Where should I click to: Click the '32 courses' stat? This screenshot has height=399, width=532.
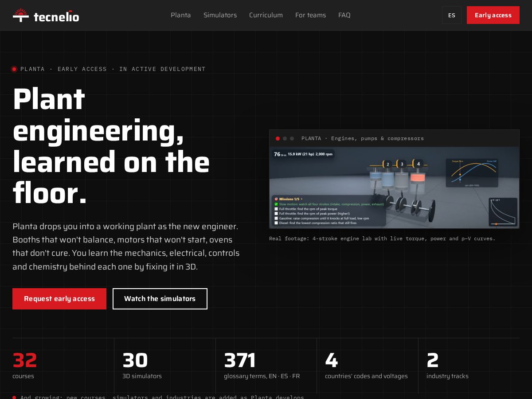25,366
